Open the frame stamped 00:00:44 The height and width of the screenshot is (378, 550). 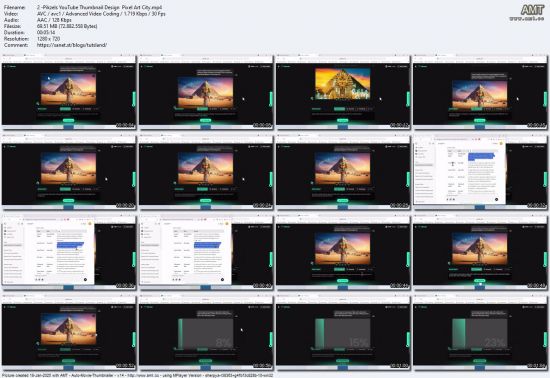point(343,253)
